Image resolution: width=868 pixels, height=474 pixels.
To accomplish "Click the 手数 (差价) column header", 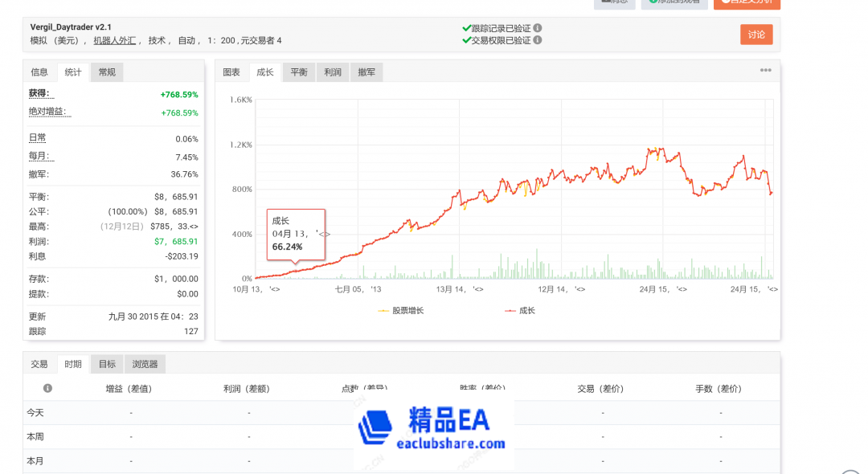I will tap(719, 389).
